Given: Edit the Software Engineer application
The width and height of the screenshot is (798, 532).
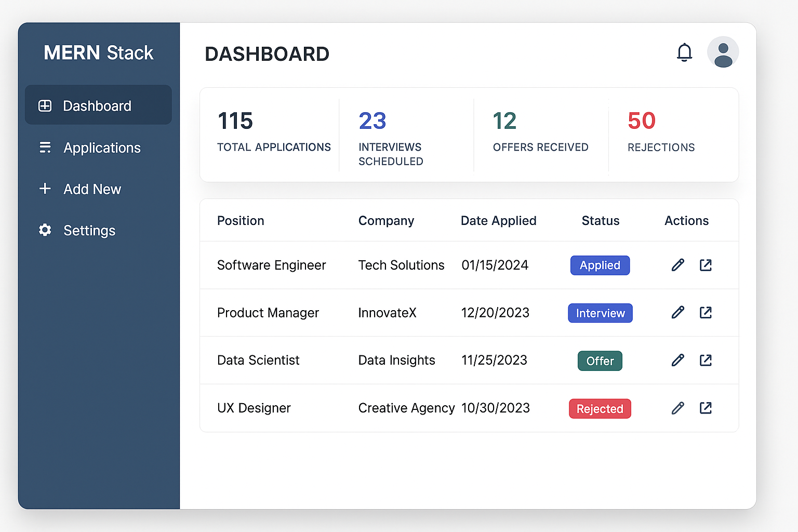Looking at the screenshot, I should 677,265.
